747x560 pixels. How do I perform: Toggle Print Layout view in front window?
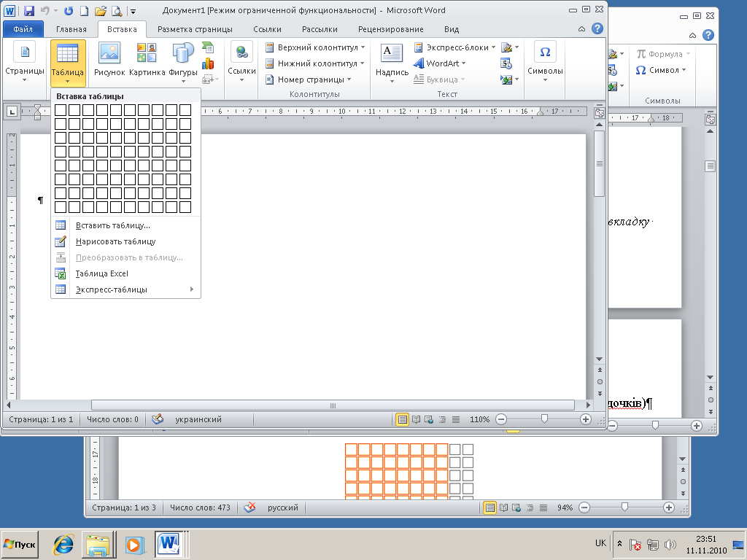coord(403,419)
